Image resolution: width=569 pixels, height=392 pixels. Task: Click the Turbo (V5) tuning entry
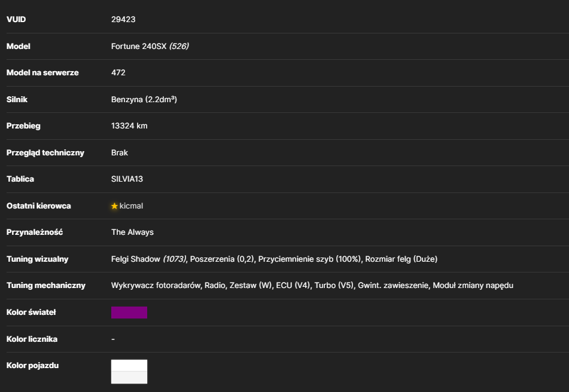coord(334,286)
